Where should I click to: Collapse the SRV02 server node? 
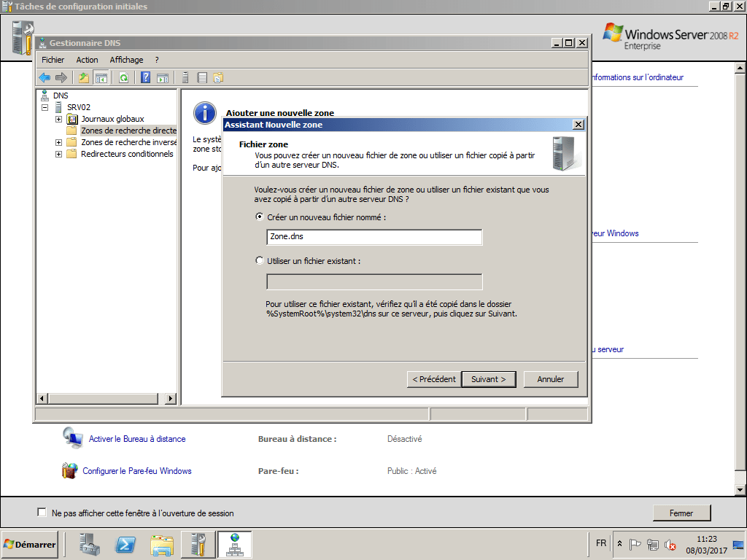point(46,106)
